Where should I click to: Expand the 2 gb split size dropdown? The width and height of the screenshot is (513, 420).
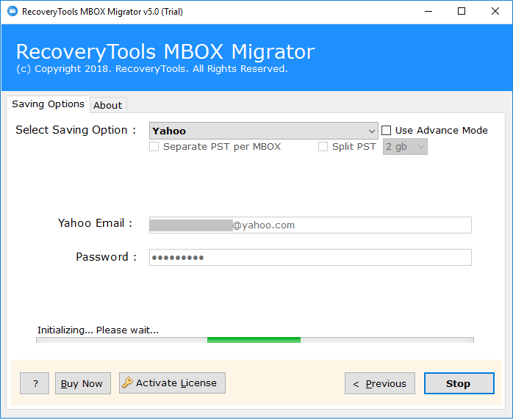[x=405, y=146]
